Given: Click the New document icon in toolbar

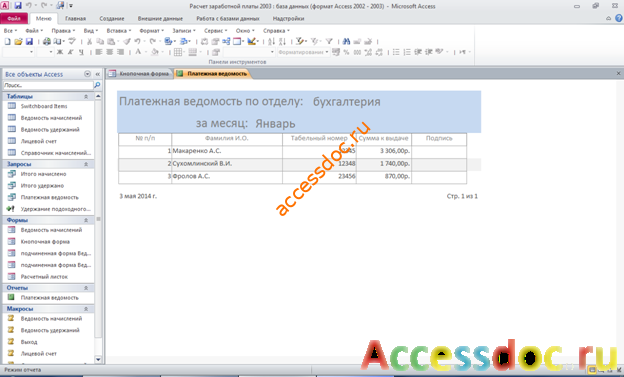Looking at the screenshot, I should click(x=7, y=41).
